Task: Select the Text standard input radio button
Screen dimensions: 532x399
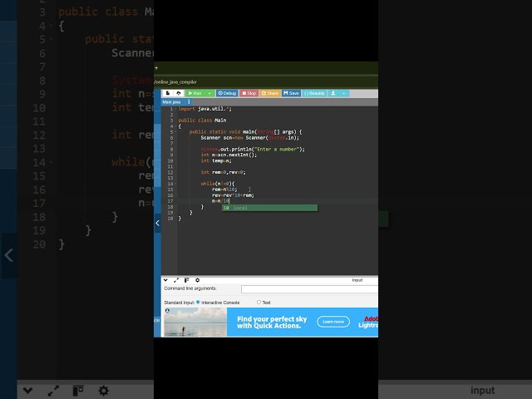Action: tap(259, 302)
